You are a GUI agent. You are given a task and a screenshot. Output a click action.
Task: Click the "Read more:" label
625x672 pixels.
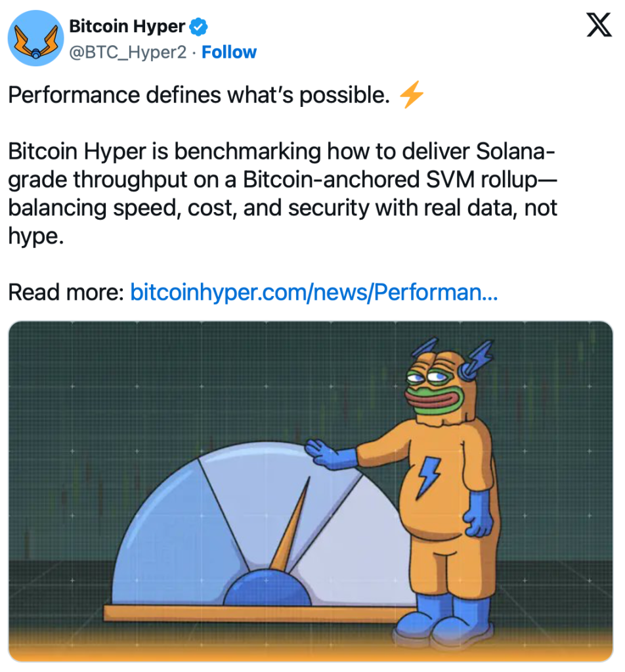(66, 293)
